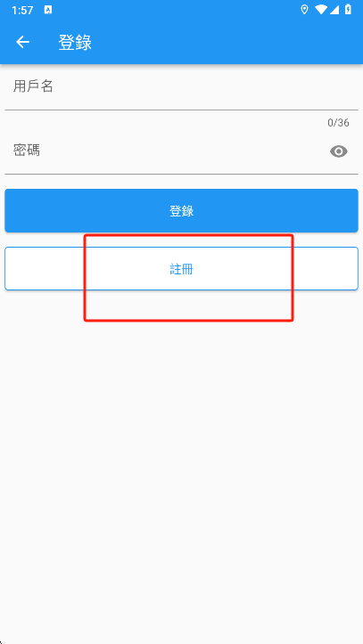Tap the 0/36 character counter
This screenshot has width=363, height=644.
[338, 122]
